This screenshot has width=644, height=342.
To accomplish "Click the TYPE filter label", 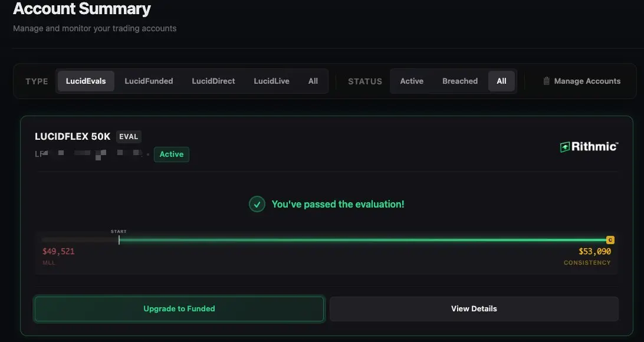I will point(37,81).
